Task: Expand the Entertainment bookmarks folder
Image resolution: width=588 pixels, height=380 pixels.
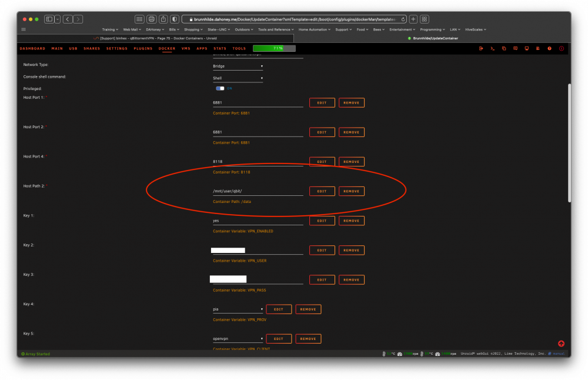Action: click(x=402, y=29)
